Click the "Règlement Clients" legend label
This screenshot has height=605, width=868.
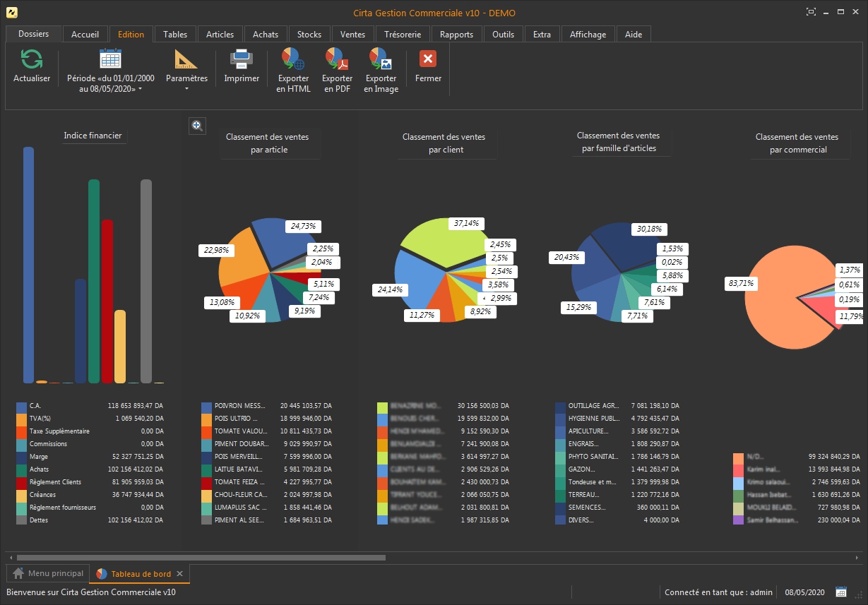point(55,482)
